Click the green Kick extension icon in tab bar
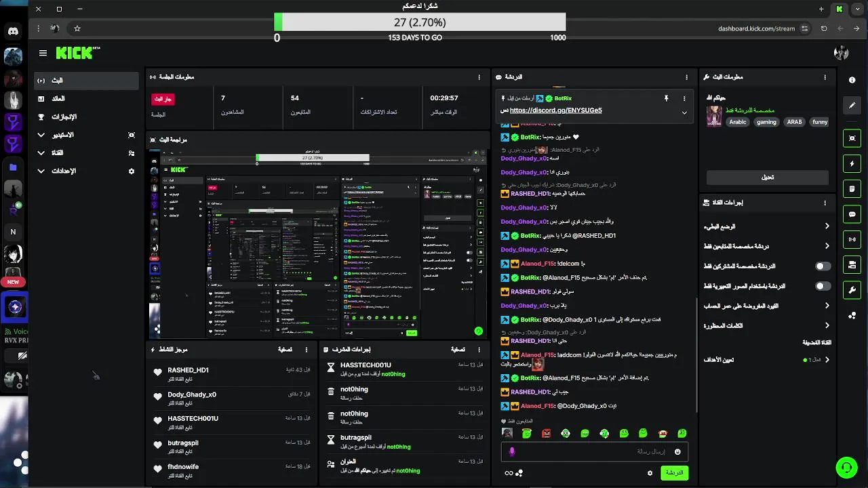 coord(840,9)
